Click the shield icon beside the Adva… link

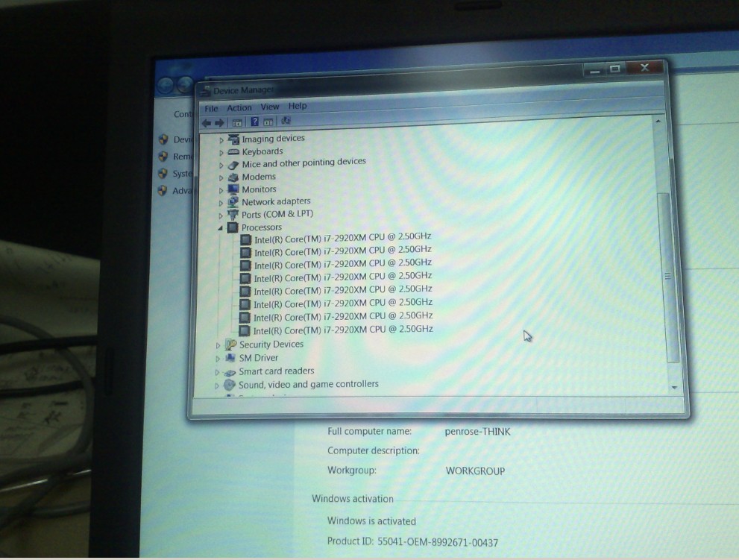(163, 190)
